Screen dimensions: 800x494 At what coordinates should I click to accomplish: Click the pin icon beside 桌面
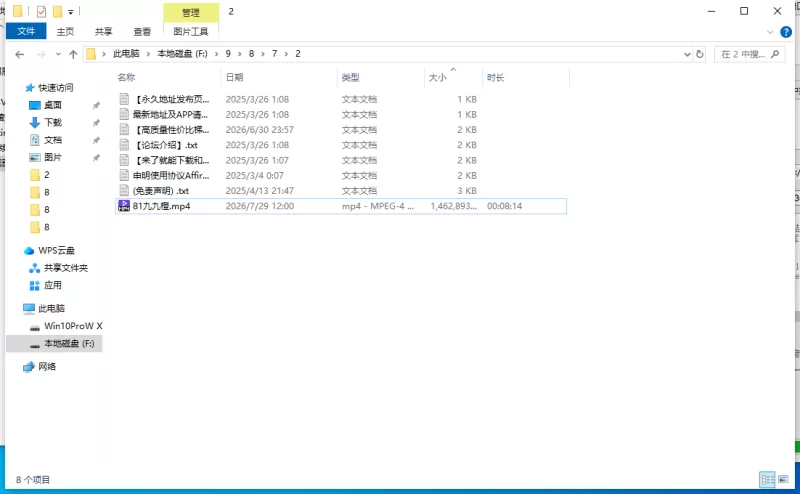click(96, 106)
